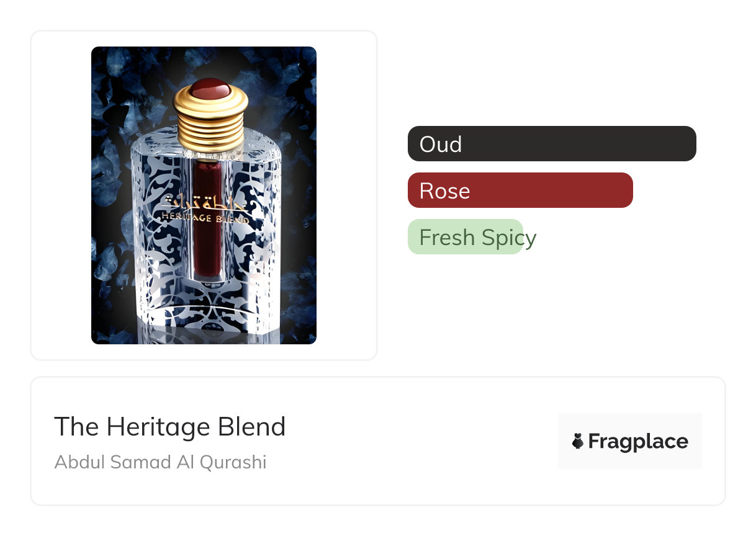This screenshot has width=756, height=536.
Task: Open the Abdul Samad Al Qurashi brand link
Action: pos(160,462)
